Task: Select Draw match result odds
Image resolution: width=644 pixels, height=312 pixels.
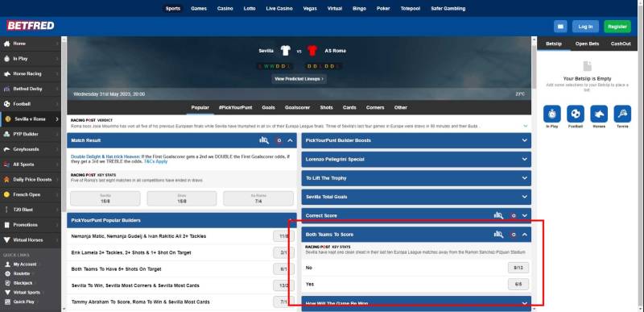Action: [182, 198]
